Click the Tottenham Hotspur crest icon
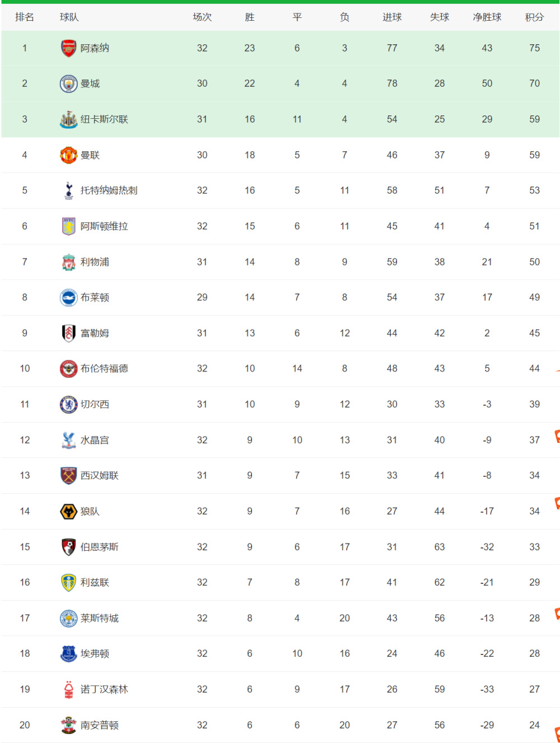Screen dimensions: 560x743 68,191
